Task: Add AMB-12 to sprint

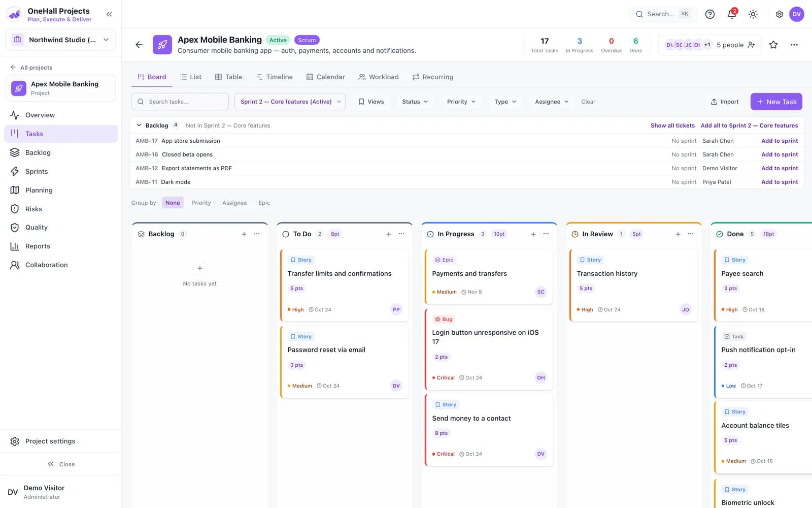Action: (780, 168)
